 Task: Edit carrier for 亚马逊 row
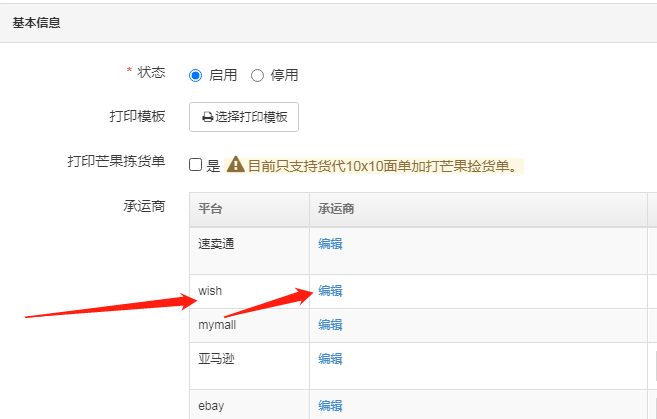click(330, 359)
